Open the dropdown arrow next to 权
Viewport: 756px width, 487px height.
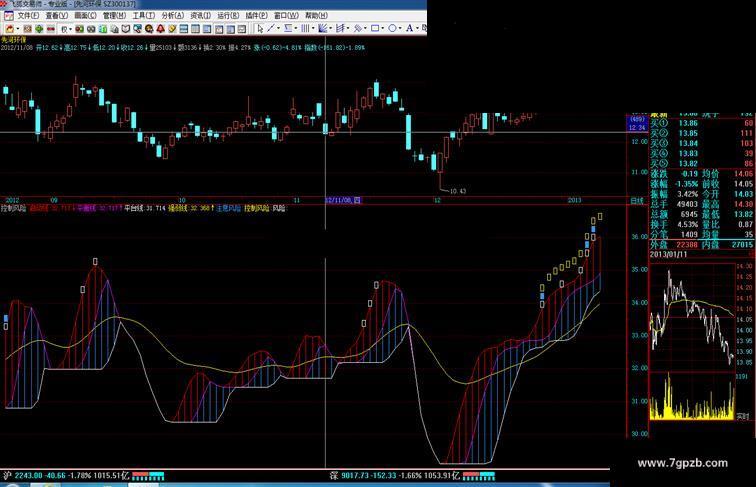tap(70, 29)
